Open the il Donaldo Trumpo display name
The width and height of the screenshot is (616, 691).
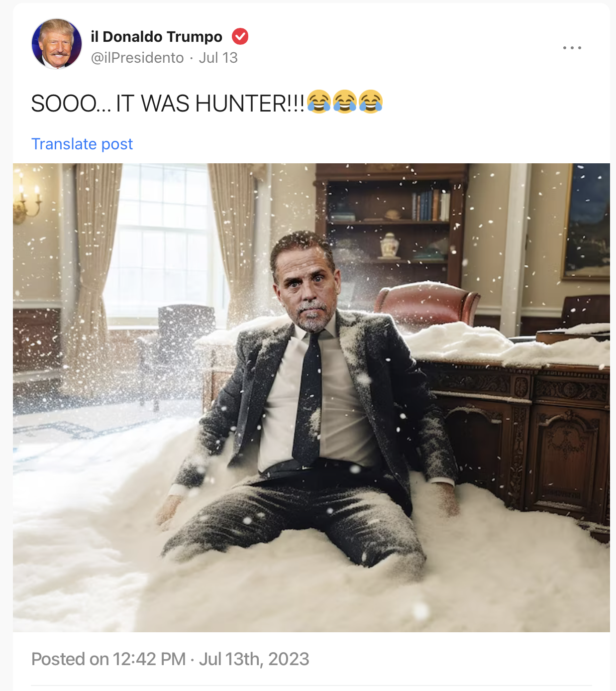point(156,37)
